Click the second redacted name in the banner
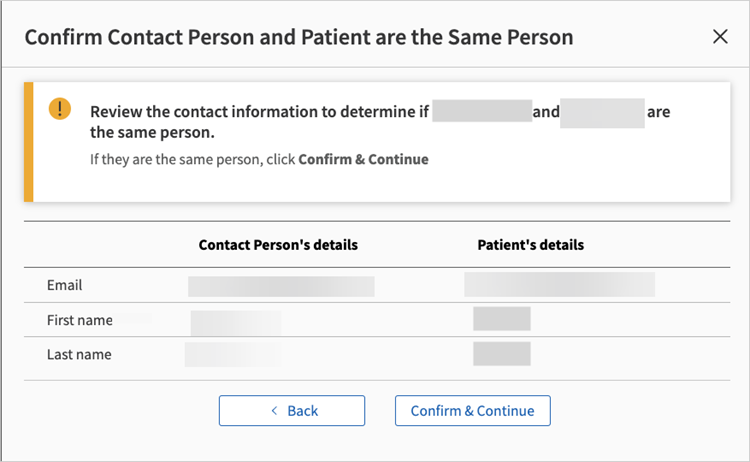The image size is (750, 462). pyautogui.click(x=602, y=111)
